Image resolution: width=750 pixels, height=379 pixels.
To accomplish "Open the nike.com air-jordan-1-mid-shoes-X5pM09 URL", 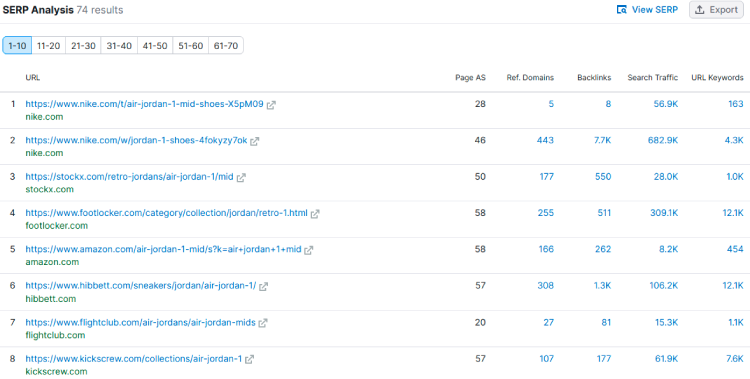I will (144, 104).
